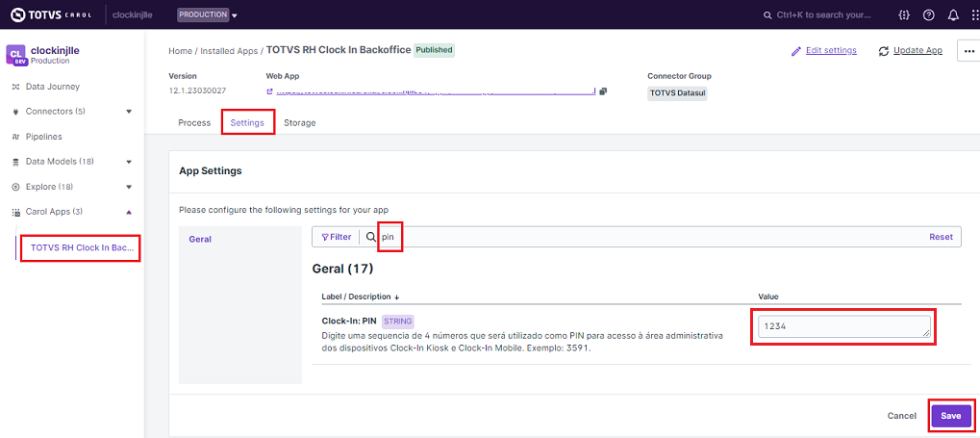980x438 pixels.
Task: Click the Pipelines sidebar icon
Action: coord(15,137)
